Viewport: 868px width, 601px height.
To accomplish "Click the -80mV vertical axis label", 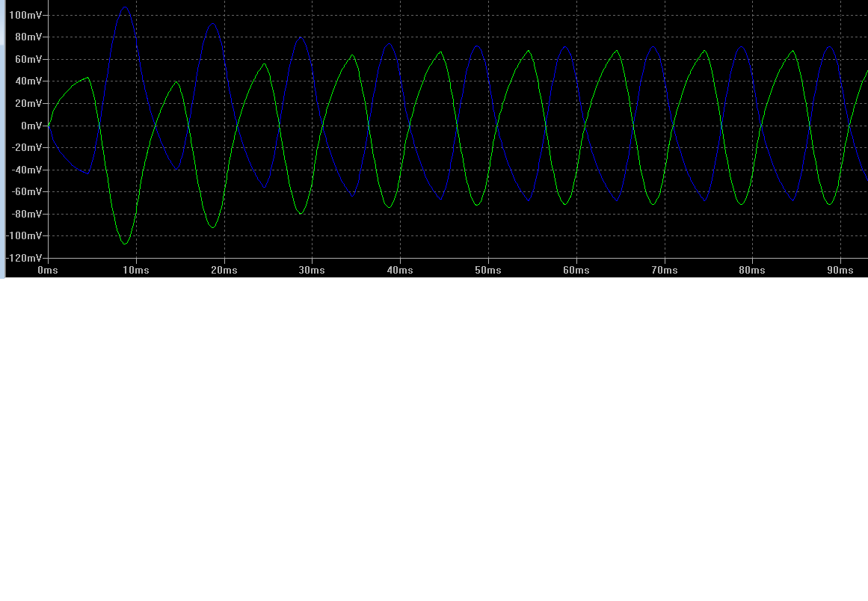I will click(x=27, y=215).
